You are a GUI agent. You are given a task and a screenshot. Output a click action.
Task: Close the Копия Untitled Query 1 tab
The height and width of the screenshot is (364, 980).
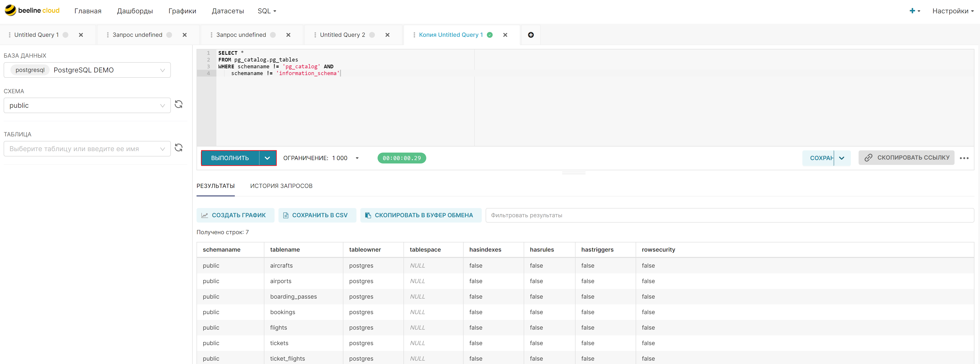505,35
